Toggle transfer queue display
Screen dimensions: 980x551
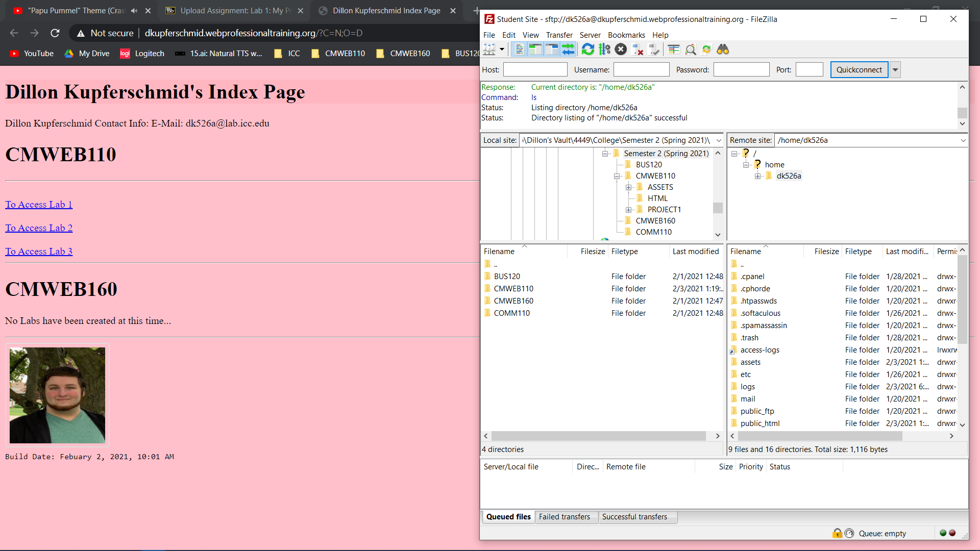[x=568, y=49]
